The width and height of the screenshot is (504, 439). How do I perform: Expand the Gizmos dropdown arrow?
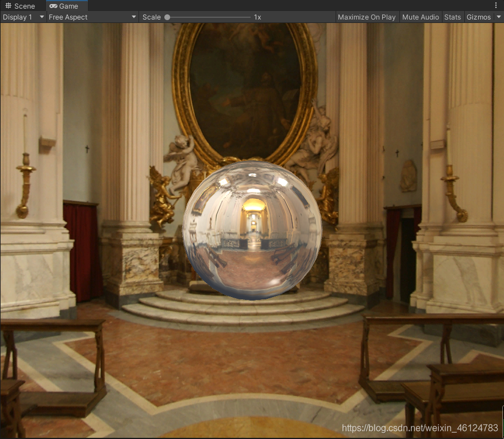click(x=498, y=17)
